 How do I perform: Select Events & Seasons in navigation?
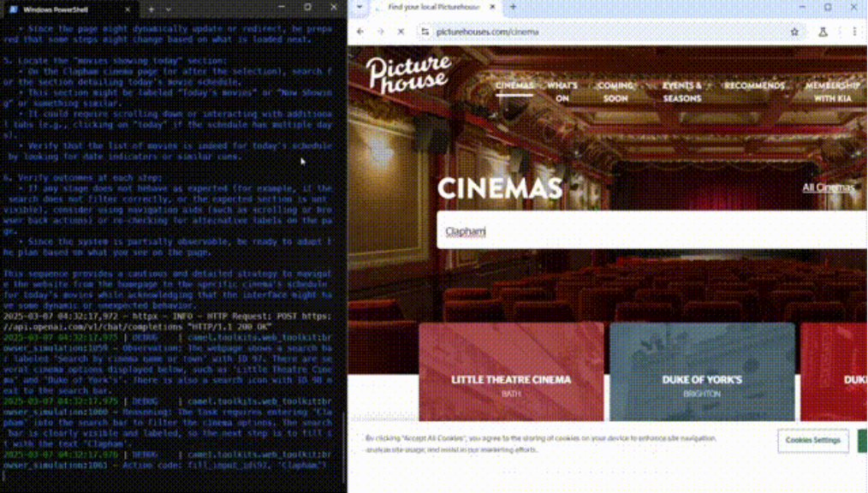(x=681, y=92)
